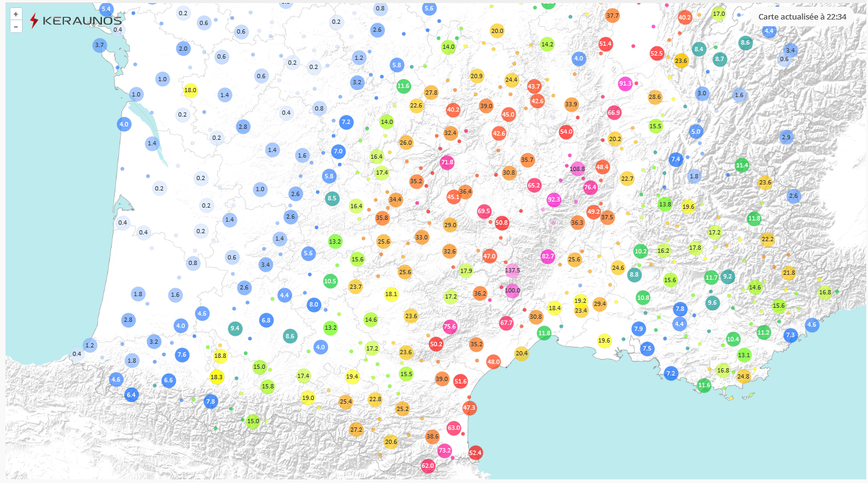Click the 'Carte actualisée à 22:34' label
Viewport: 868px width, 483px height.
click(802, 16)
